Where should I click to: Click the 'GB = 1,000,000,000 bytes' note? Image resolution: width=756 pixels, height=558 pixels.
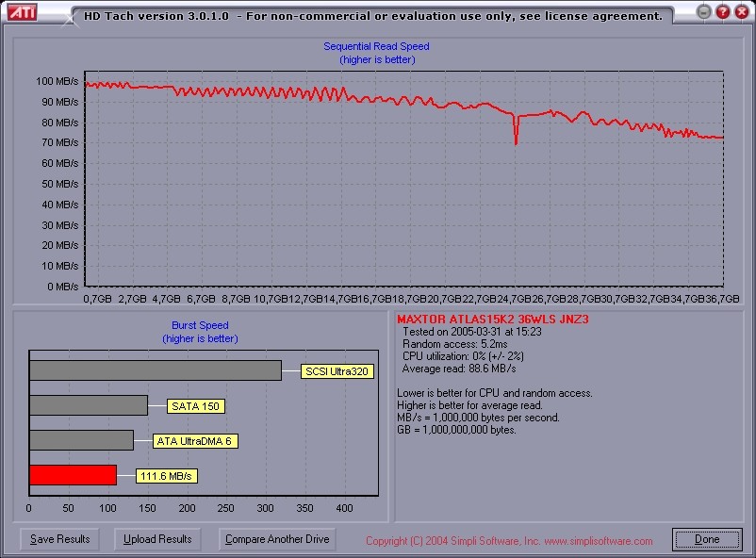456,430
